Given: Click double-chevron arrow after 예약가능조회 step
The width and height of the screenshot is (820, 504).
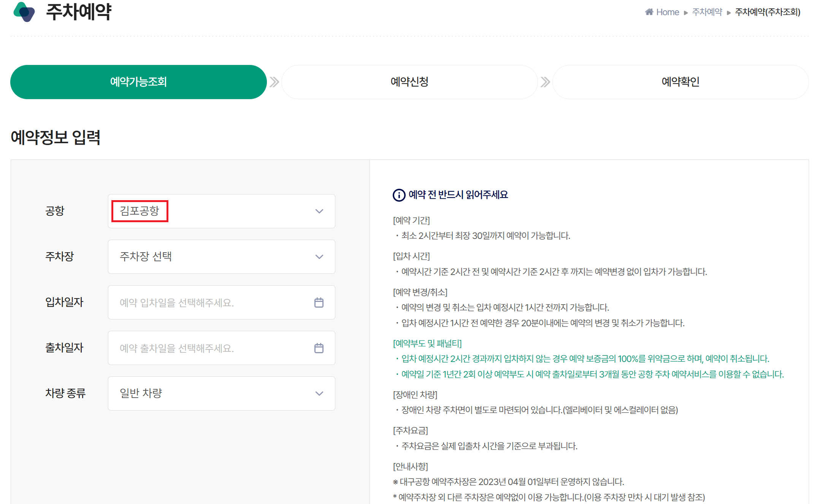Looking at the screenshot, I should pos(274,82).
